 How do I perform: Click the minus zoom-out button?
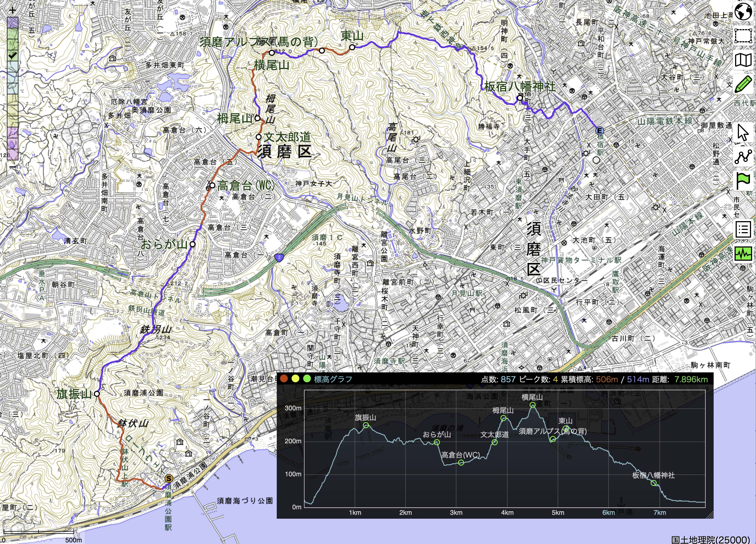pyautogui.click(x=12, y=166)
